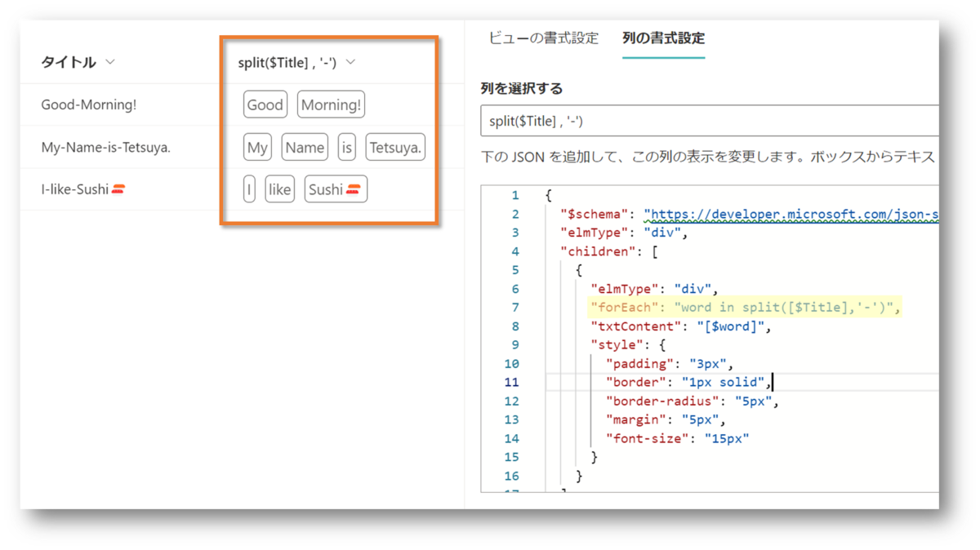Click the 'My' word chip
Image resolution: width=980 pixels, height=550 pixels.
[x=257, y=147]
